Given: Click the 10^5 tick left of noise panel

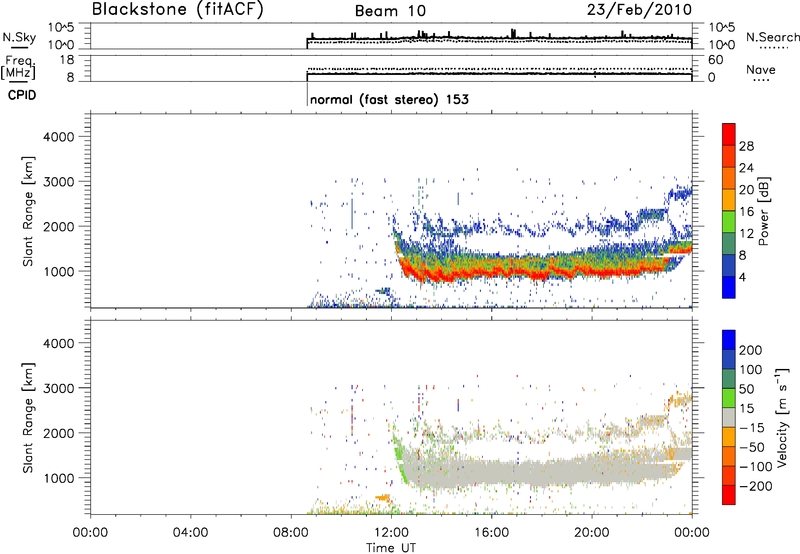Looking at the screenshot, I should [x=61, y=27].
